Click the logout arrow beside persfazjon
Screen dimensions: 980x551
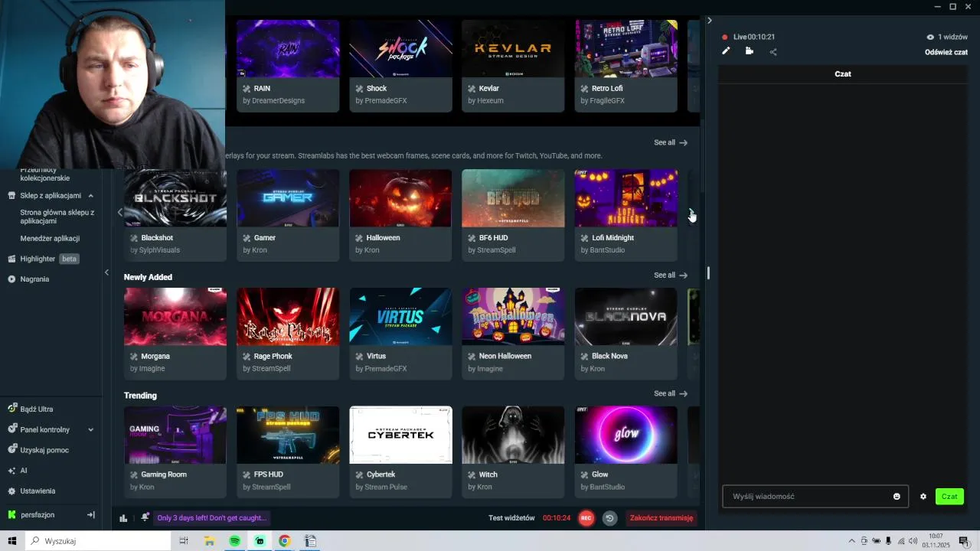point(90,515)
